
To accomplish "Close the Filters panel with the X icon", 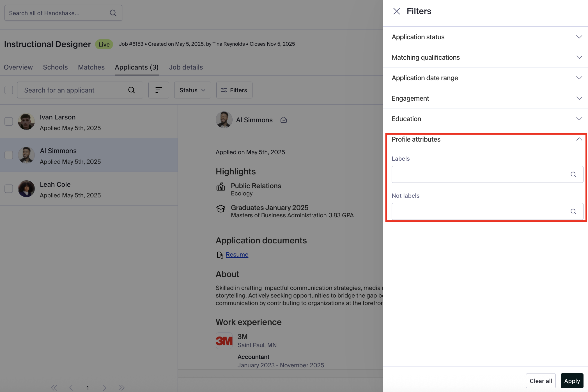I will tap(396, 11).
